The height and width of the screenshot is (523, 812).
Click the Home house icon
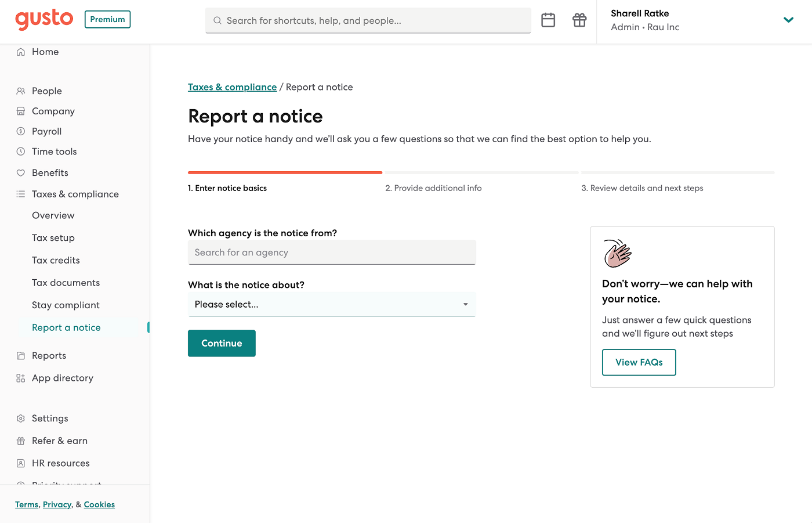(21, 52)
